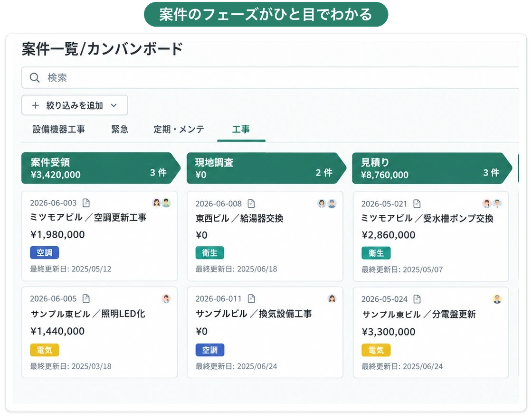The image size is (532, 418).
Task: Click 最終更新日: 2025/03/18 text
Action: tap(71, 366)
